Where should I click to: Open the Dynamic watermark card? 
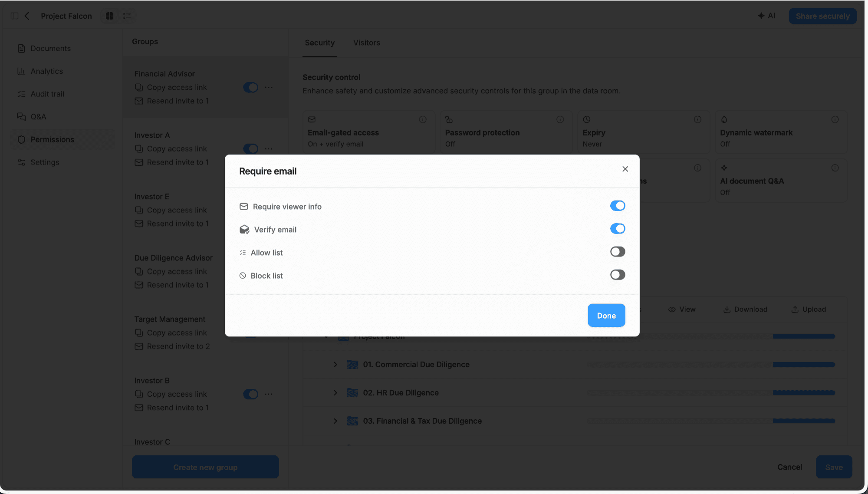click(x=781, y=132)
